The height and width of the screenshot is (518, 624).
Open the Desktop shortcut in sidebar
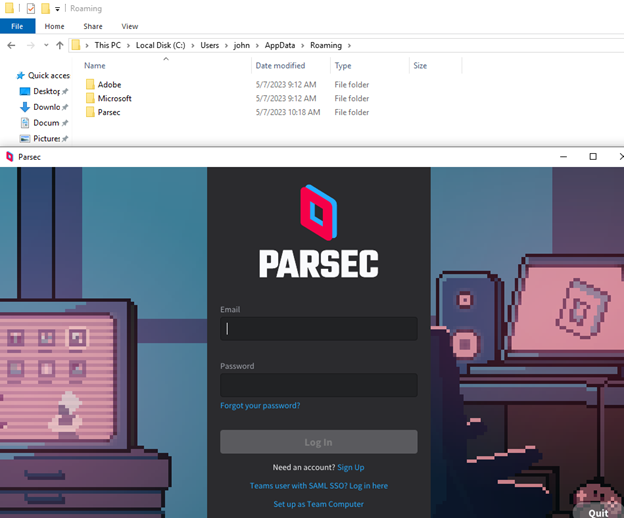46,91
